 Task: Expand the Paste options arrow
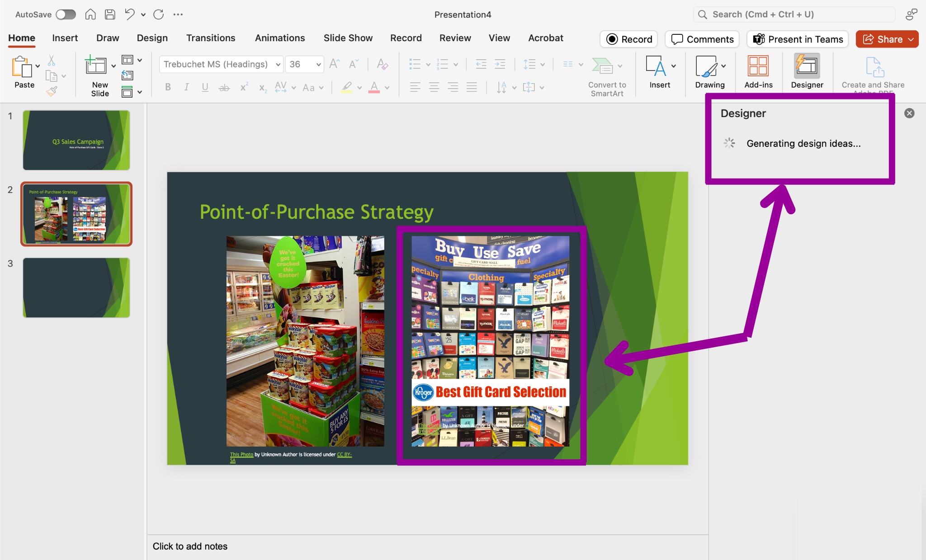point(38,66)
